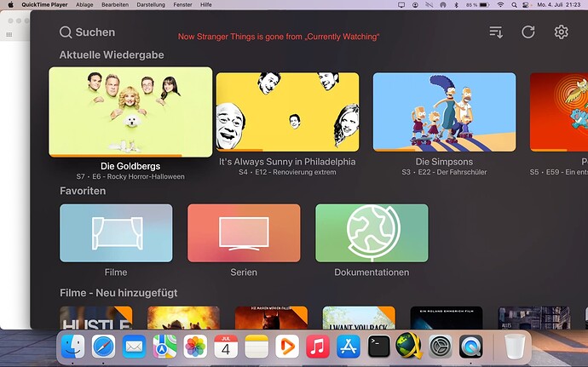588x367 pixels.
Task: Open Spotlight search in menu bar
Action: tap(515, 5)
